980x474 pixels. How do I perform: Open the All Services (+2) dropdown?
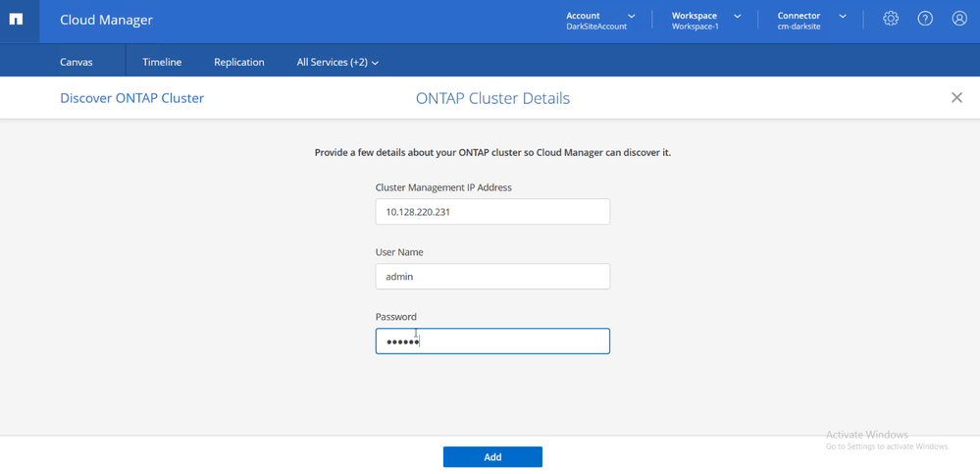coord(337,63)
